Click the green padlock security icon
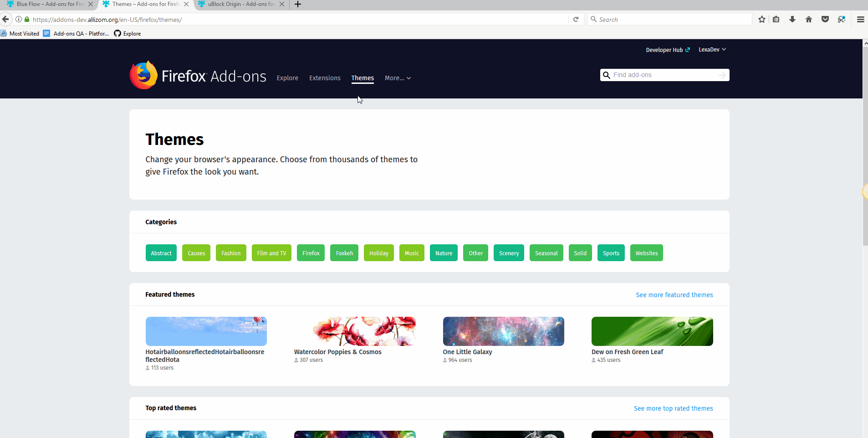 (x=27, y=20)
